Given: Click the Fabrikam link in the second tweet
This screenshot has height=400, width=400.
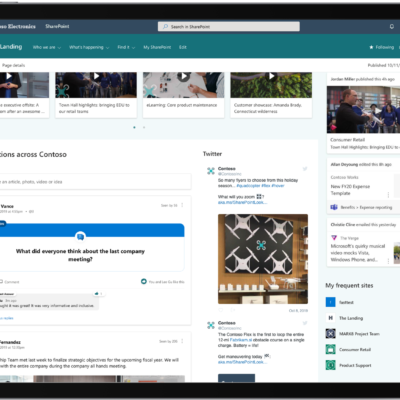Looking at the screenshot, I should (241, 340).
